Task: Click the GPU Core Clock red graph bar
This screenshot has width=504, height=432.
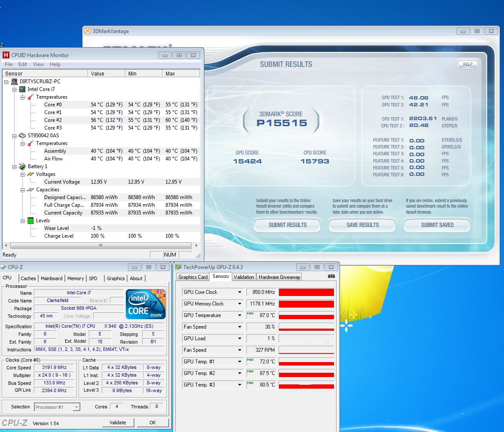Action: pyautogui.click(x=307, y=292)
